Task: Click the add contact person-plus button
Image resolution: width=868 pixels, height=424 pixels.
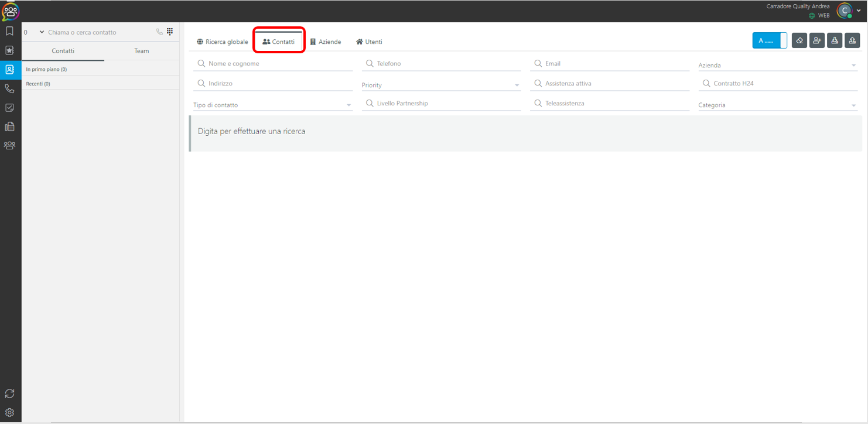Action: [x=817, y=40]
